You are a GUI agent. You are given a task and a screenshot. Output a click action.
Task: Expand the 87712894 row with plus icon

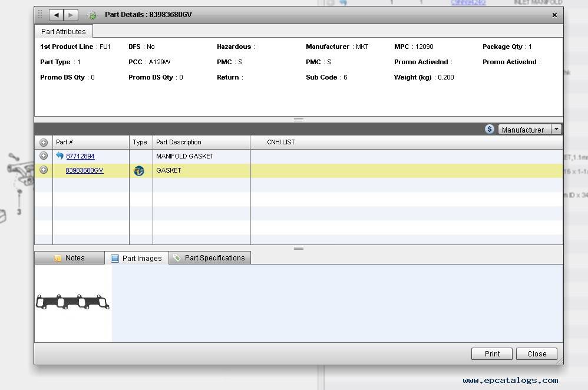tap(44, 156)
